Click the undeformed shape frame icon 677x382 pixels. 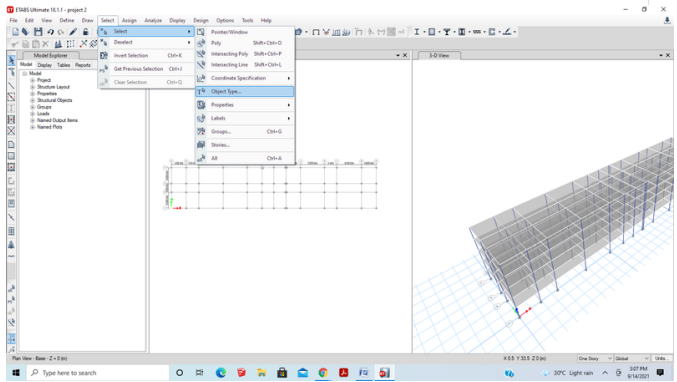[316, 32]
